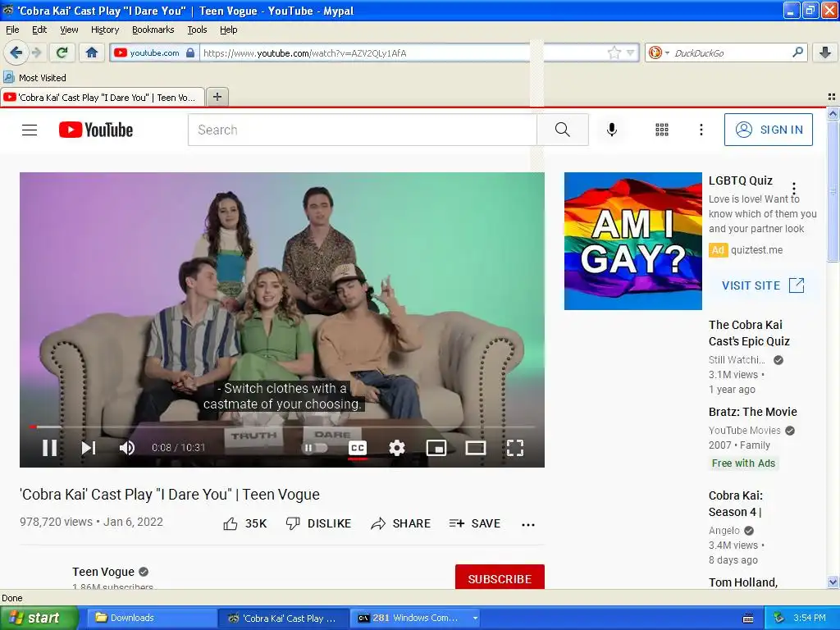Click the DISLIKE button
The width and height of the screenshot is (840, 630).
[x=318, y=523]
